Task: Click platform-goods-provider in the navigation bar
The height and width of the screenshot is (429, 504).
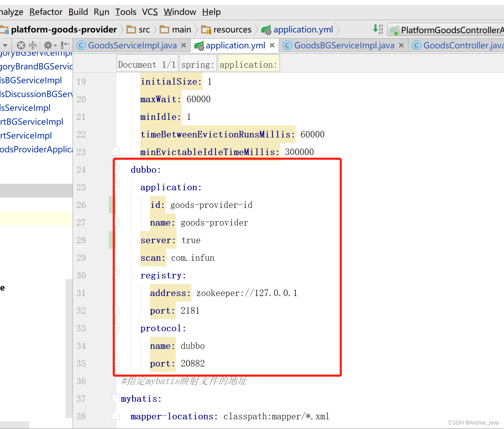Action: click(x=64, y=30)
